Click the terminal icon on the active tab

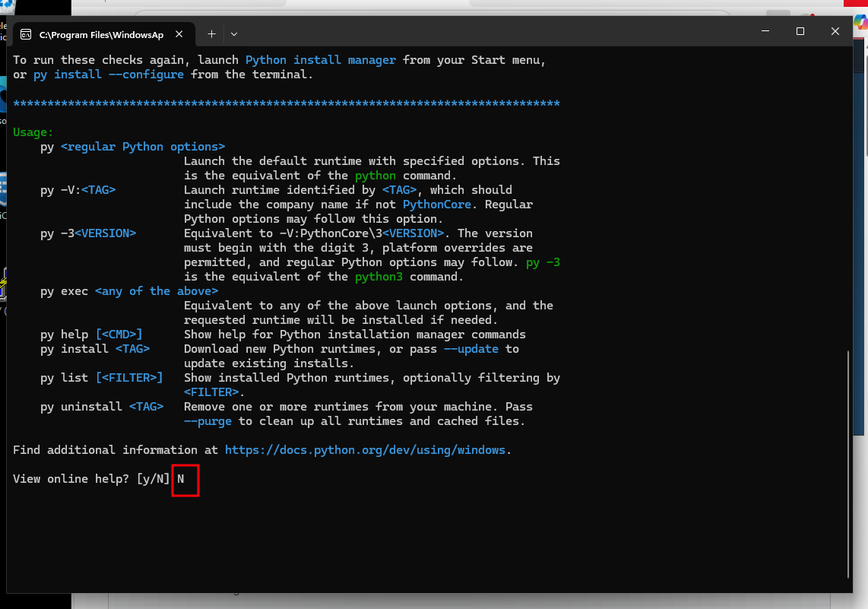coord(26,34)
